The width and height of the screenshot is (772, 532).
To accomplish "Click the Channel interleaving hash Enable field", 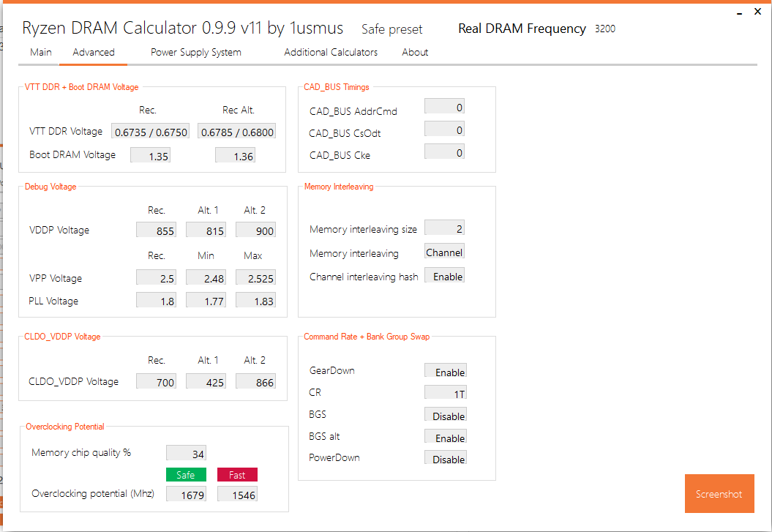I will (x=445, y=276).
